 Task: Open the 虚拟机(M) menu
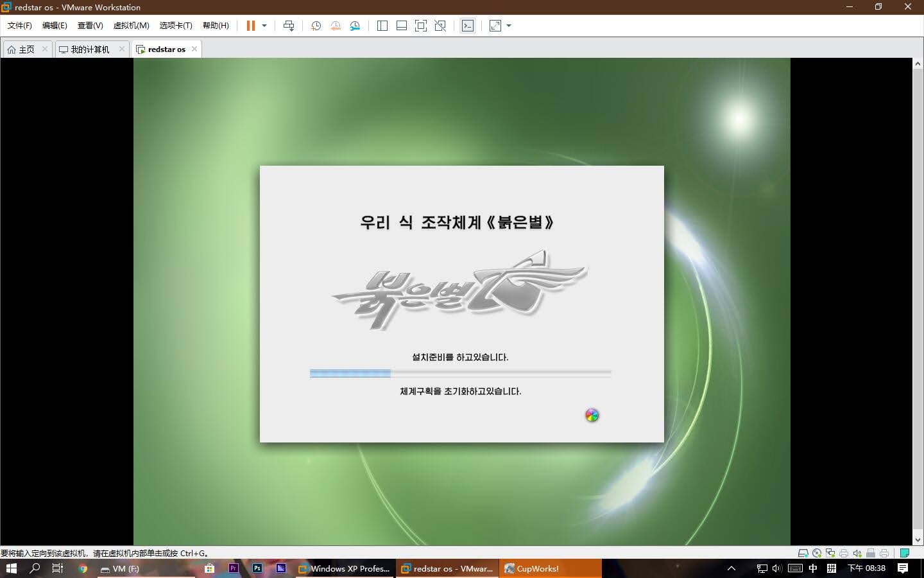(x=131, y=26)
